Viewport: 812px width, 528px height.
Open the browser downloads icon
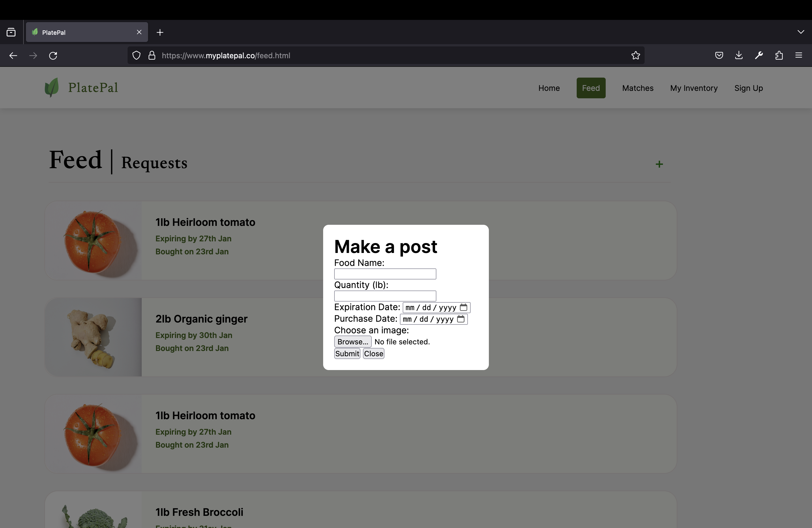pyautogui.click(x=739, y=55)
